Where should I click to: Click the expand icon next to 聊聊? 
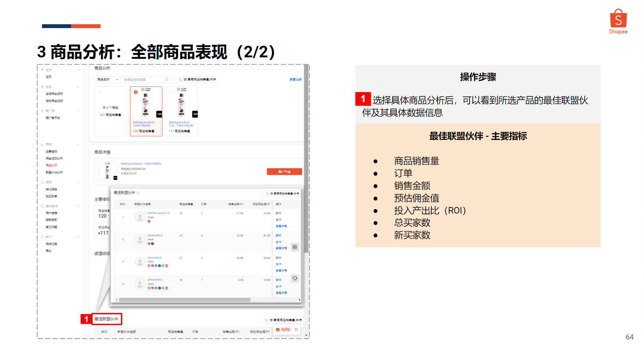pyautogui.click(x=296, y=330)
